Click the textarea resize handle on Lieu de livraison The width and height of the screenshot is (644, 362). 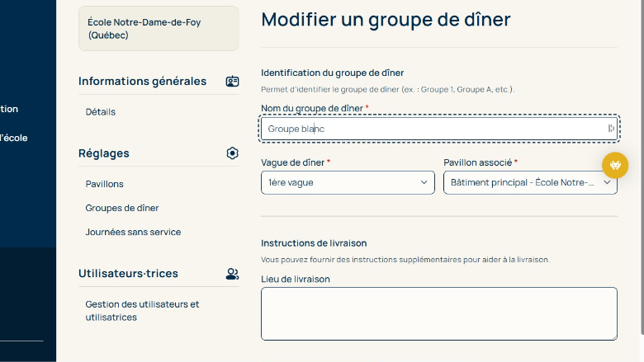point(613,336)
